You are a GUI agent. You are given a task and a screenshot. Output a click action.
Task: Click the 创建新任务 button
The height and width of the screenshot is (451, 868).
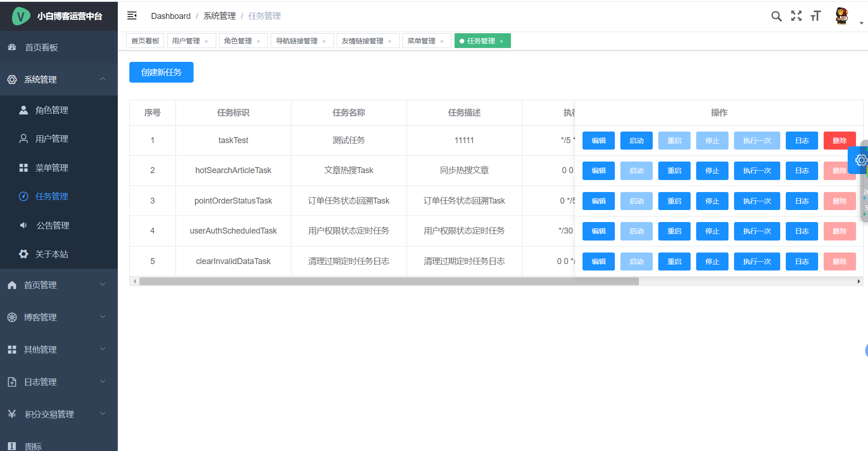161,72
